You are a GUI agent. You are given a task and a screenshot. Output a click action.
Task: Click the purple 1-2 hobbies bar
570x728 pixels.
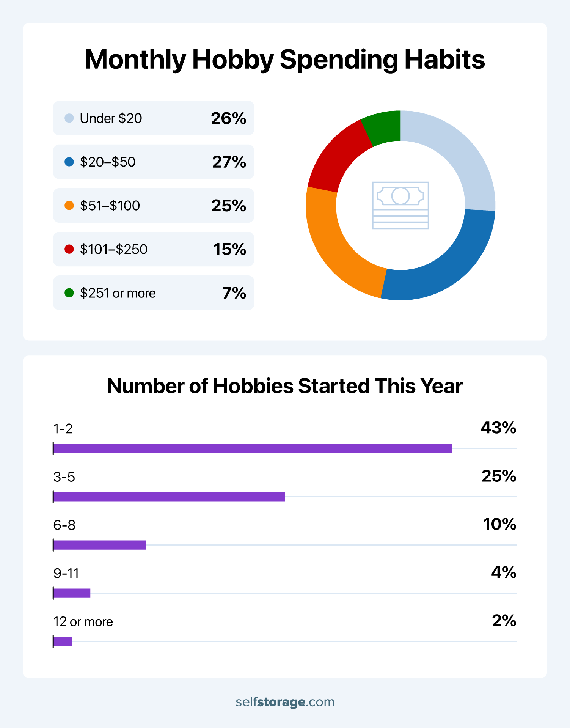[x=252, y=448]
